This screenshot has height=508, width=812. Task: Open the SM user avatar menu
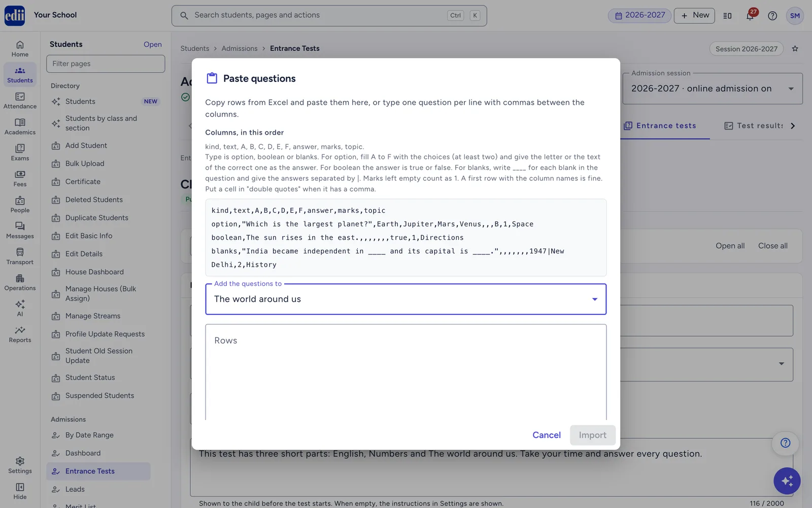point(795,16)
